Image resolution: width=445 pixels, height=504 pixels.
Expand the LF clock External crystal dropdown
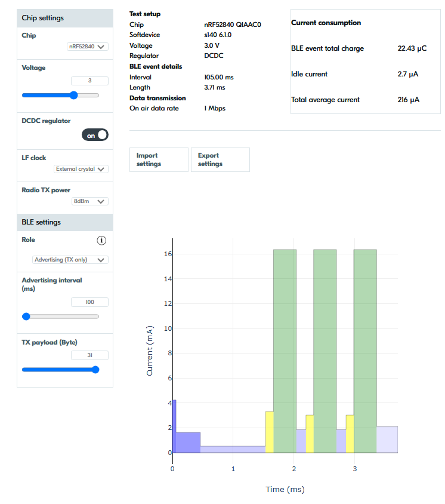(81, 169)
